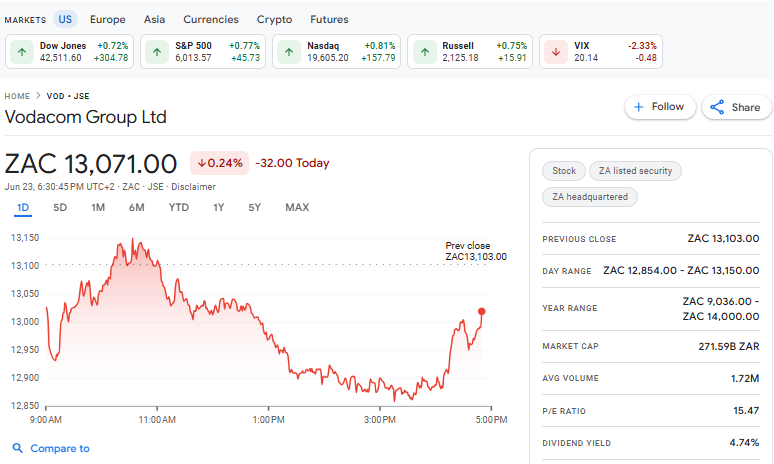Click the down 0.24% change badge
The width and height of the screenshot is (774, 464).
tap(220, 163)
